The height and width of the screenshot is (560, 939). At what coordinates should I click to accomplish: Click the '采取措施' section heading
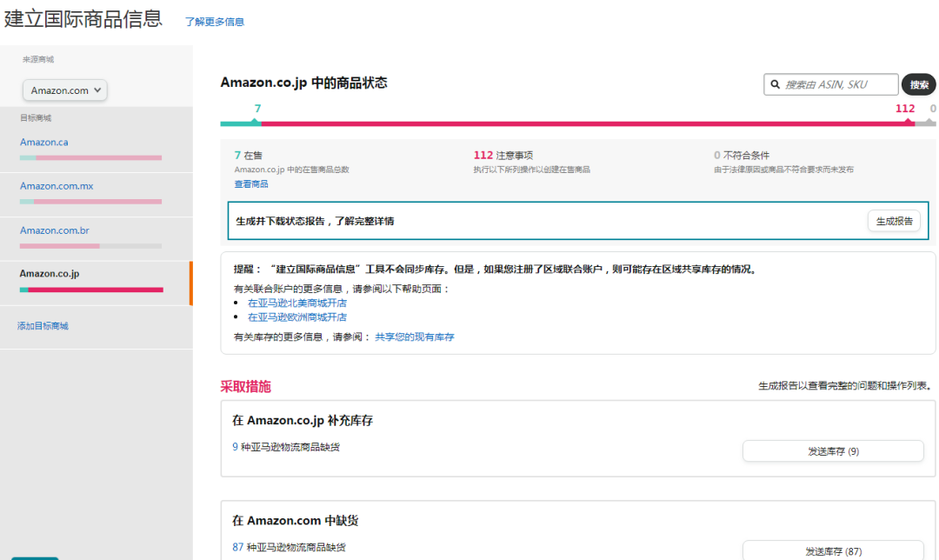[x=245, y=386]
